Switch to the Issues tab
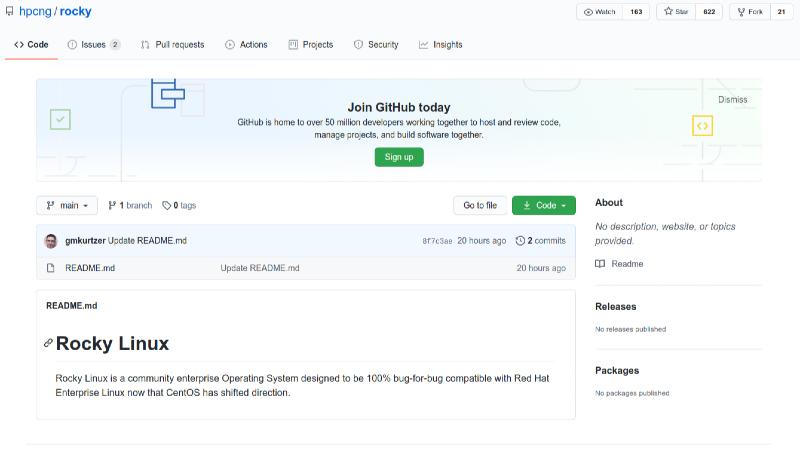 (x=93, y=45)
